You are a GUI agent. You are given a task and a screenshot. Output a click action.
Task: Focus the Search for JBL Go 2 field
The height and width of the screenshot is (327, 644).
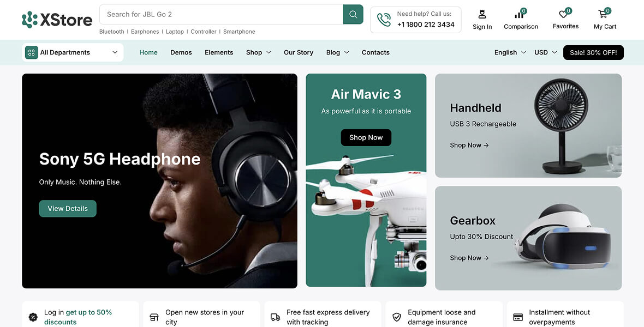pyautogui.click(x=222, y=14)
